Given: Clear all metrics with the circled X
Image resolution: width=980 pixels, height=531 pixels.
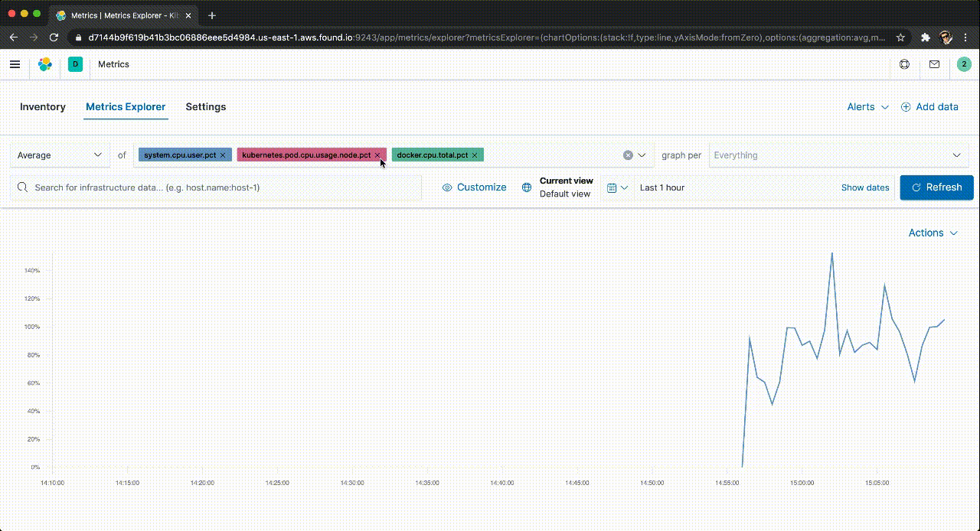Looking at the screenshot, I should [628, 155].
